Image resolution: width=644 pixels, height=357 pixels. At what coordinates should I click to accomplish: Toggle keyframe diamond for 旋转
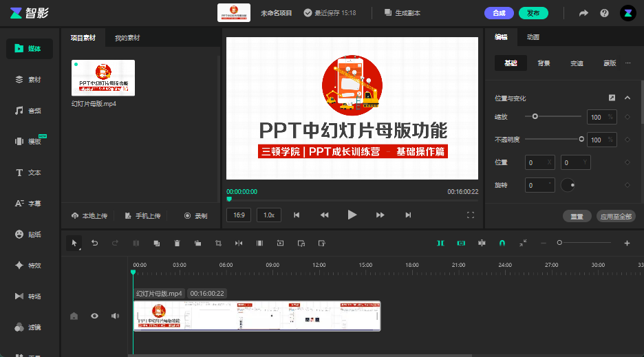627,185
